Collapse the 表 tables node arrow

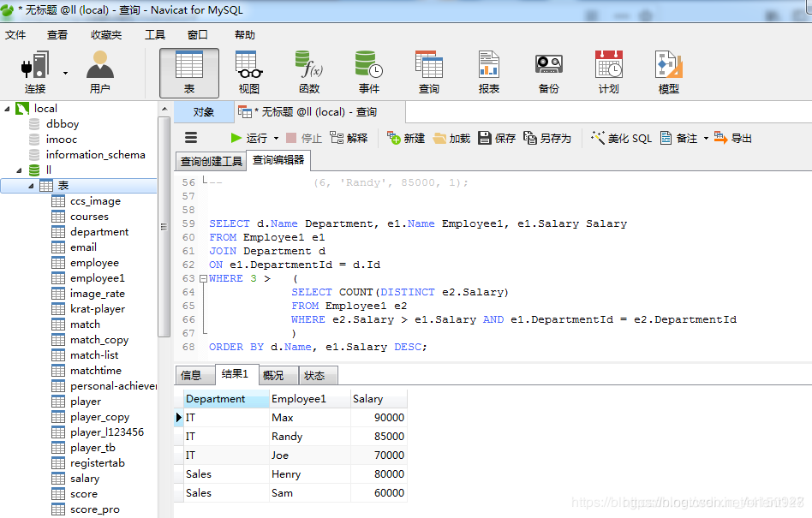click(x=31, y=186)
